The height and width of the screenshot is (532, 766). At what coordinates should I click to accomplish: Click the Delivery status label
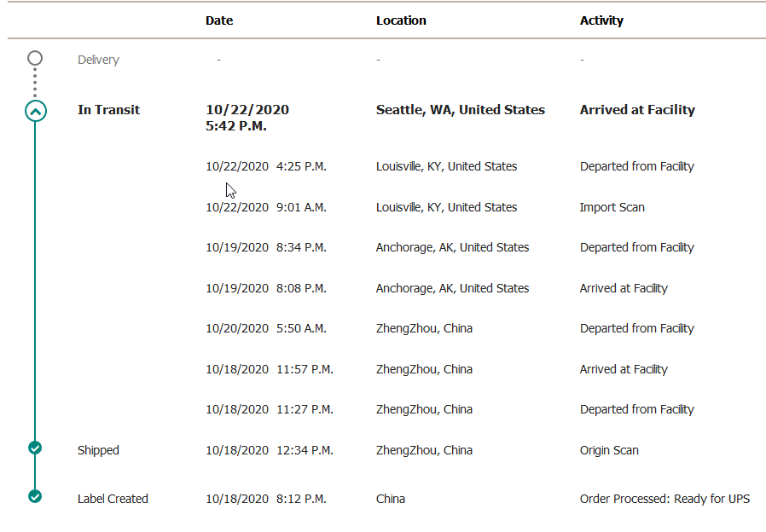tap(98, 60)
